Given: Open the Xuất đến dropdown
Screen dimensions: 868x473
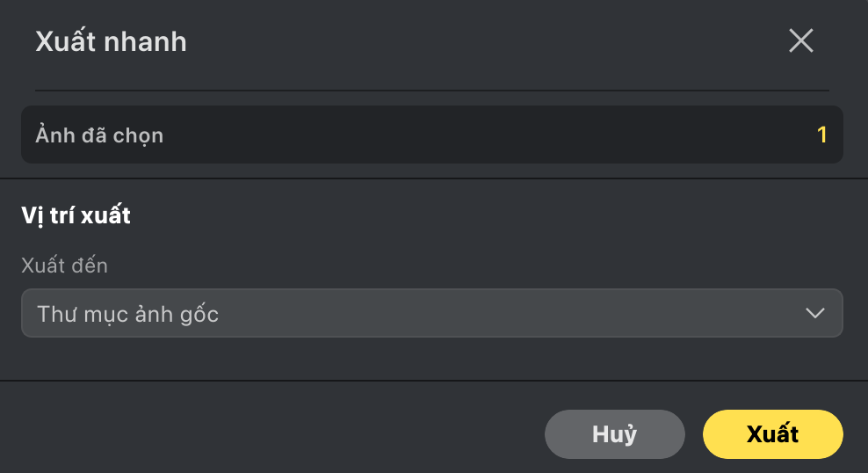Looking at the screenshot, I should point(431,313).
